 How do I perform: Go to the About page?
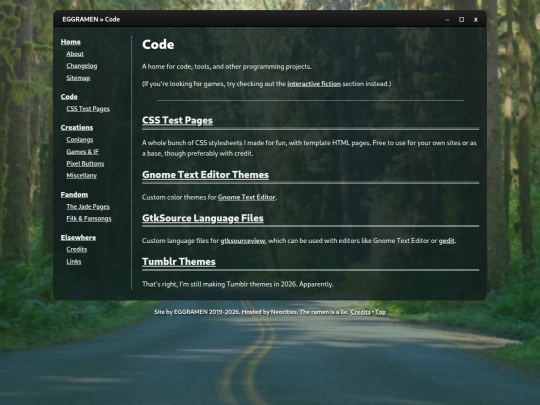coord(75,54)
